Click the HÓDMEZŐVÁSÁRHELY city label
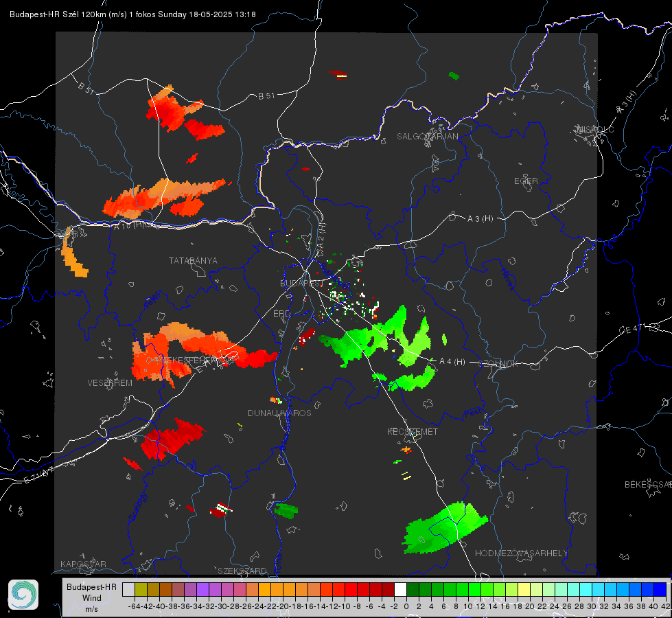The width and height of the screenshot is (672, 618). (521, 553)
